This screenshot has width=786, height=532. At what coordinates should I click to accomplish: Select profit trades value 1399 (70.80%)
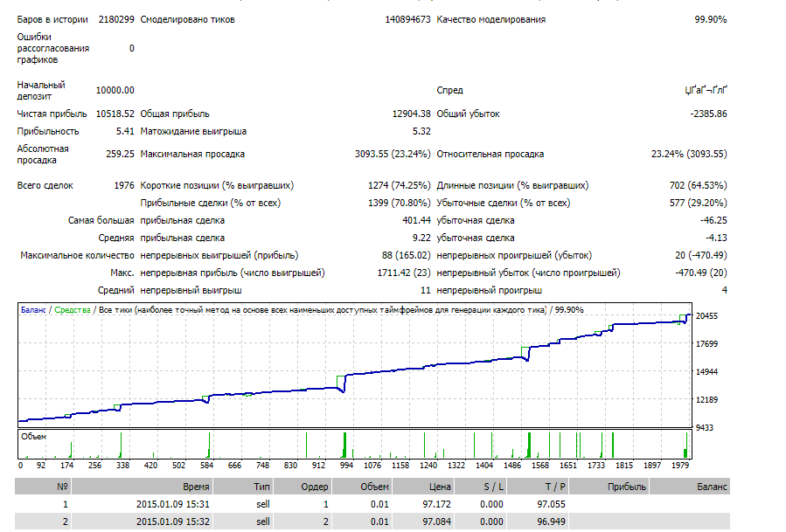pos(399,203)
